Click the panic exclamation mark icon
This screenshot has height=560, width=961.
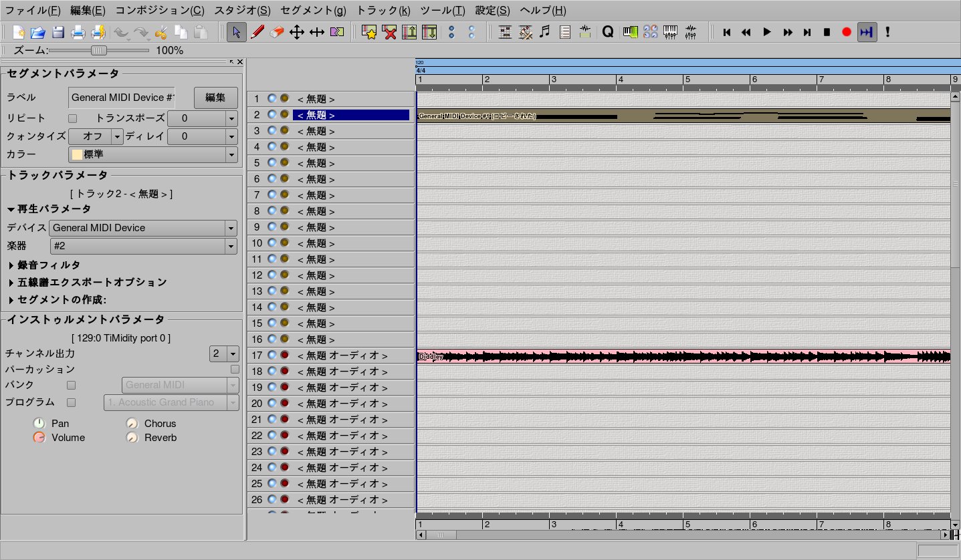(x=887, y=31)
